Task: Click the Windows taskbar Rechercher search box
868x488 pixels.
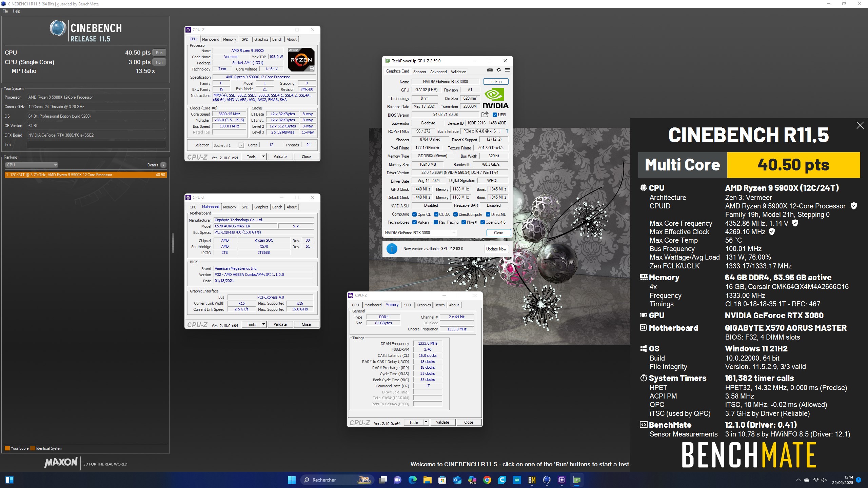Action: click(337, 480)
